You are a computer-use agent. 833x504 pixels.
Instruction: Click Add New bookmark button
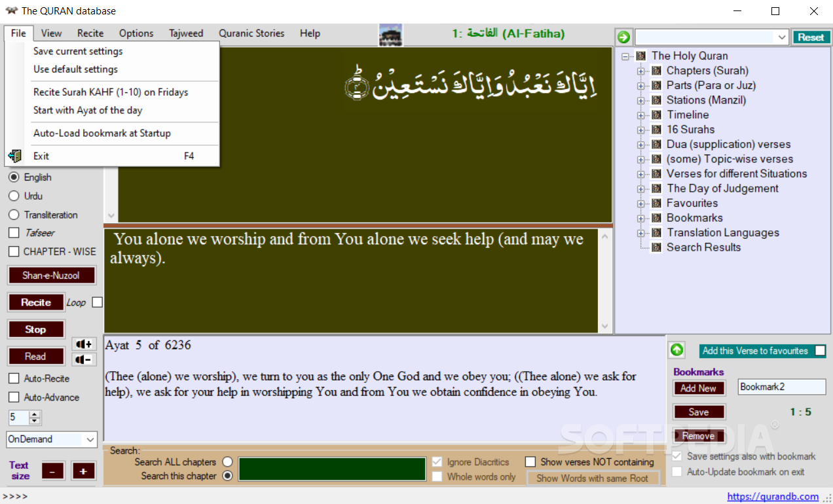tap(699, 388)
